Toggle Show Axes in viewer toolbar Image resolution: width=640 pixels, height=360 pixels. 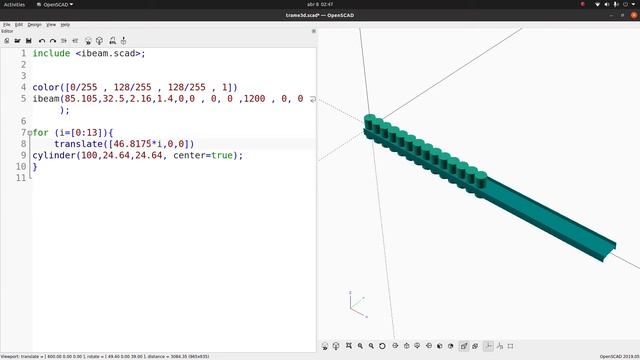point(488,346)
